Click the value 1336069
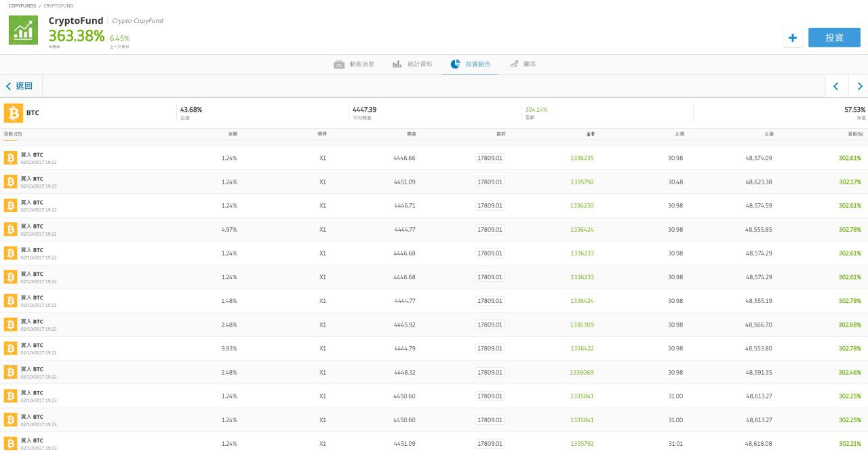 [582, 372]
